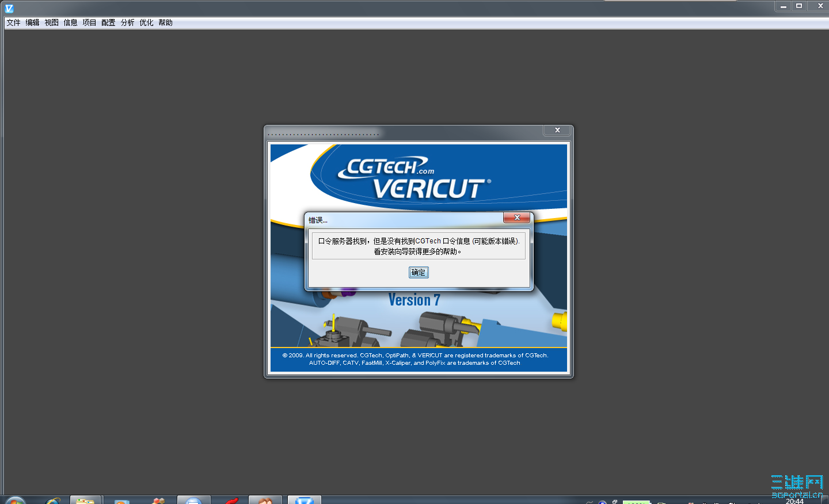Click the line 看安装向导获得更多的帮助
The width and height of the screenshot is (829, 504).
point(418,251)
